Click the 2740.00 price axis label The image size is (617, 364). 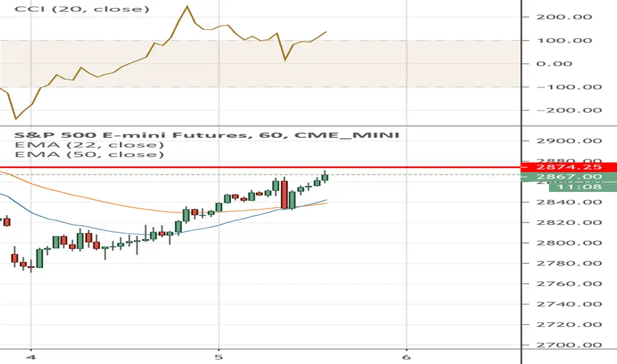tap(569, 304)
